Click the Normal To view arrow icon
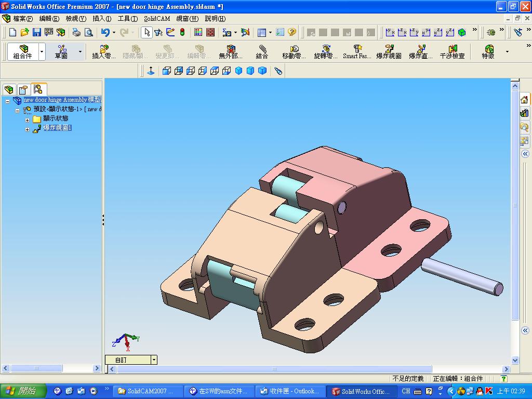This screenshot has height=399, width=532. (151, 71)
